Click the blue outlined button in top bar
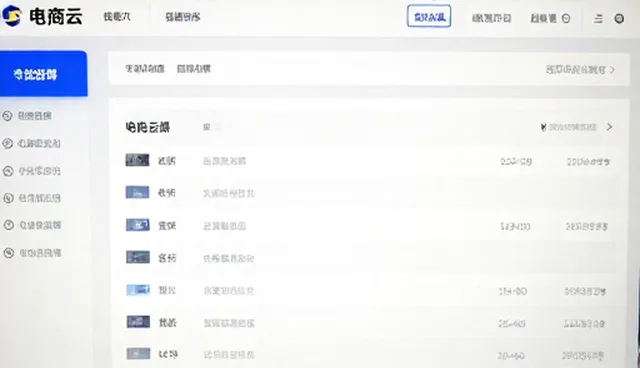This screenshot has width=640, height=368. [x=429, y=16]
